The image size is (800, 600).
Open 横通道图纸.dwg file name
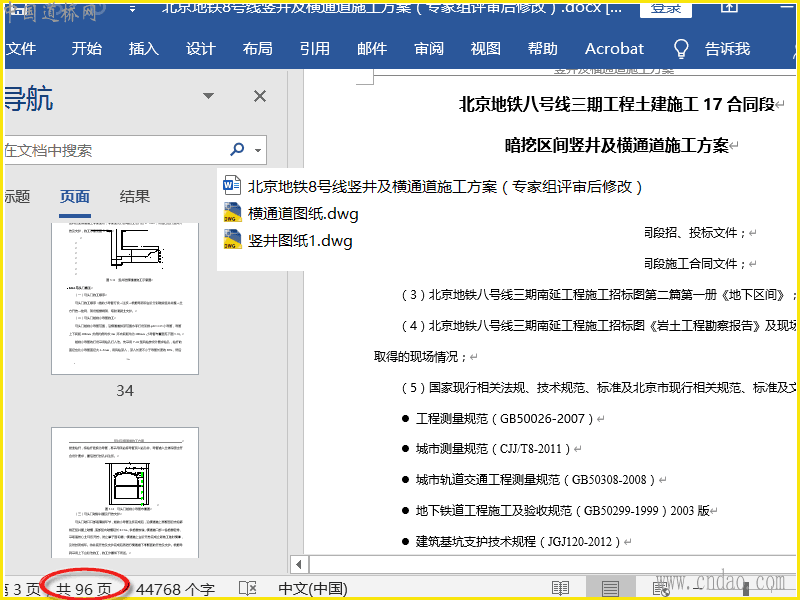[x=303, y=213]
